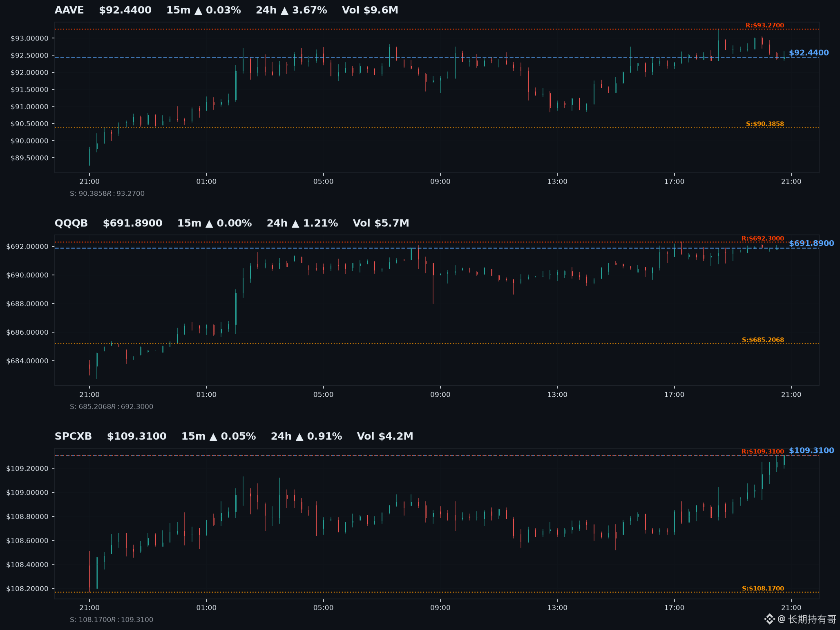Click the QQQB ticker title

(x=71, y=223)
